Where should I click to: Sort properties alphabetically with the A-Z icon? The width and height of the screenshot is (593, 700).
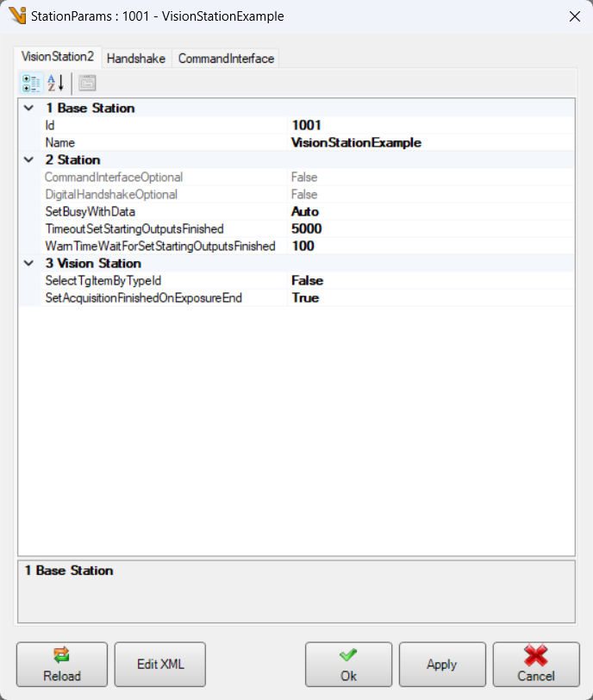(x=56, y=83)
